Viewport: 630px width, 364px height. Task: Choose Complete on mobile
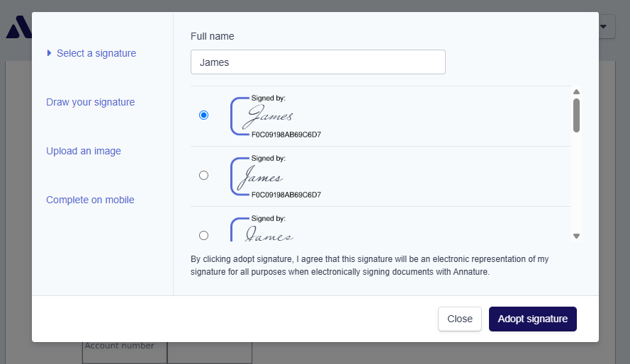90,200
